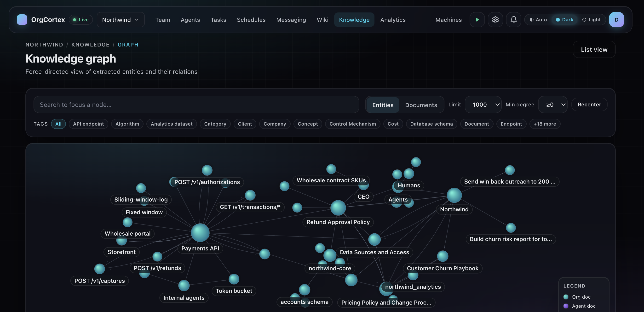Click node above Build churn risk report
Image resolution: width=644 pixels, height=312 pixels.
(511, 228)
